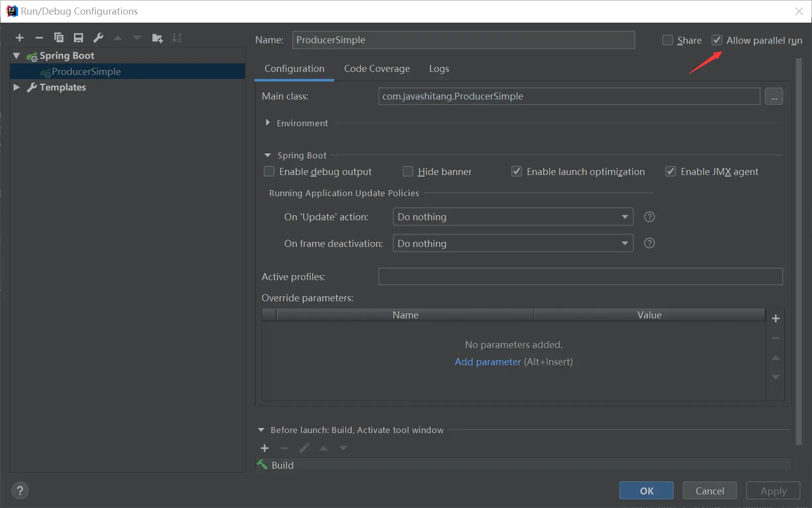The width and height of the screenshot is (812, 508).
Task: Click the vertical scrollbar of settings panel
Action: (799, 251)
